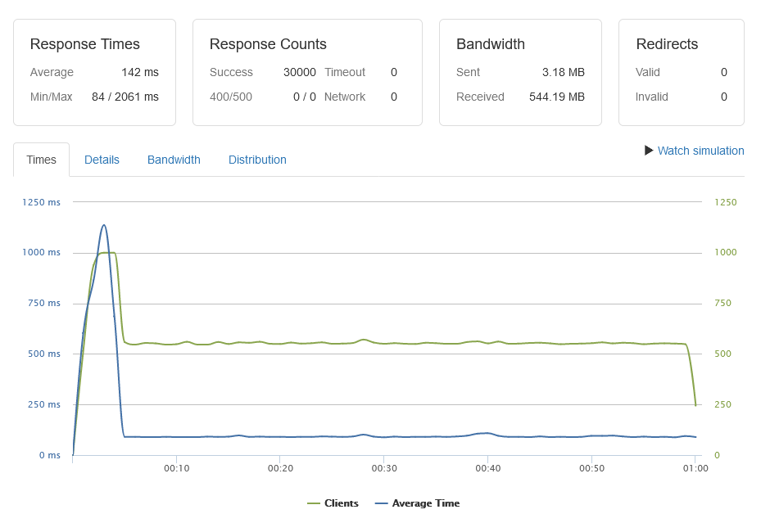
Task: Open the Details tab
Action: coord(102,160)
